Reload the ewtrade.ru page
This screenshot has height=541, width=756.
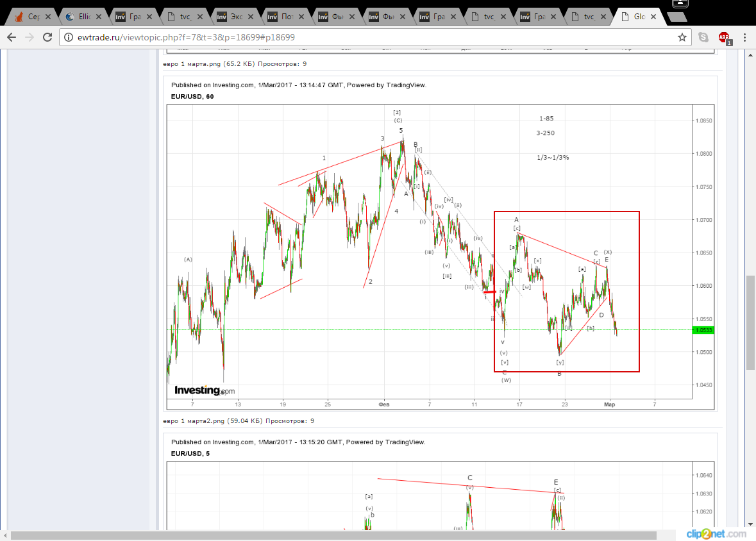(47, 37)
